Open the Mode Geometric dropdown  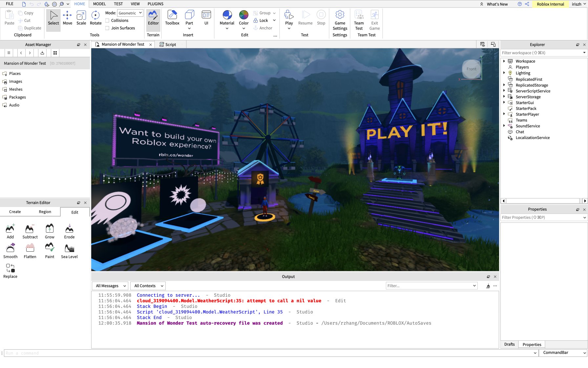pos(130,13)
